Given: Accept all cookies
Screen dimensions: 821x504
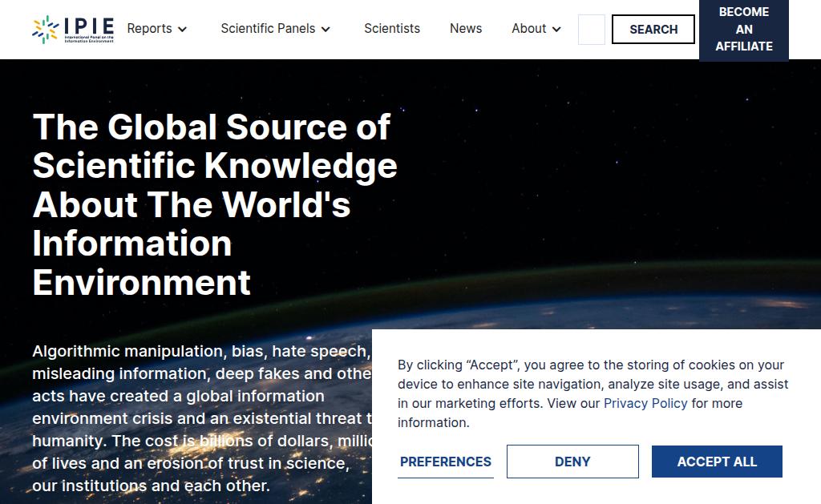Looking at the screenshot, I should coord(717,462).
